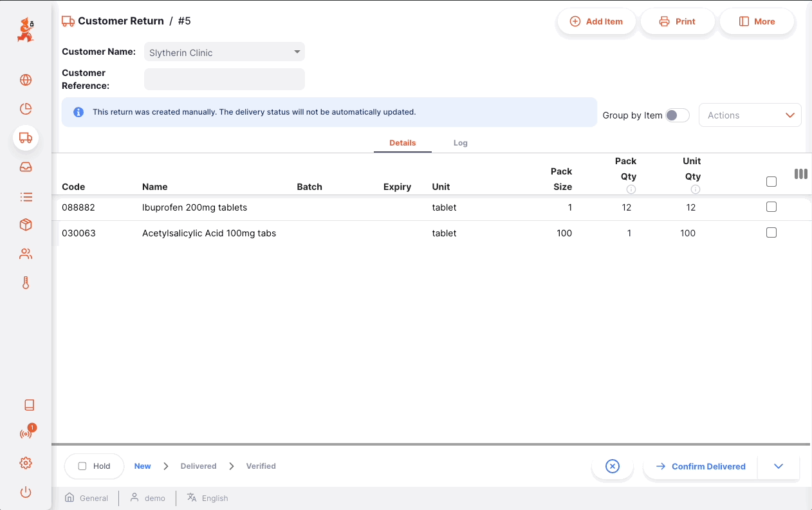Screen dimensions: 812x510
Task: Click the Customer Reference input field
Action: [x=225, y=79]
